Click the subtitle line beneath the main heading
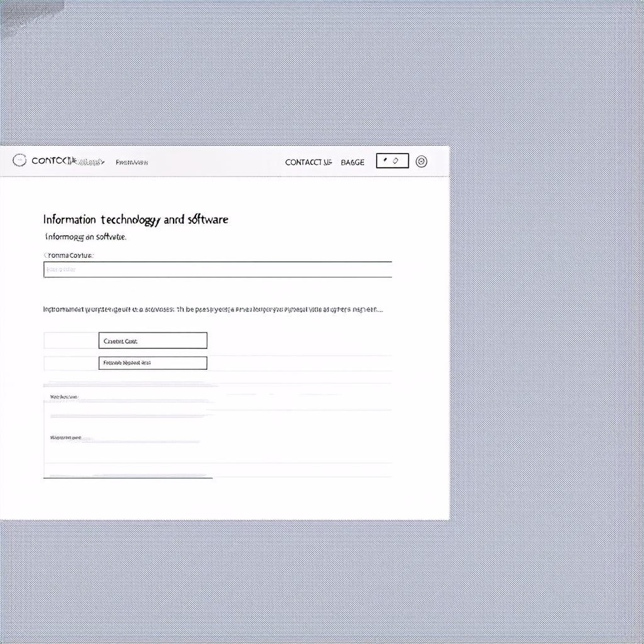The height and width of the screenshot is (644, 644). pos(86,237)
